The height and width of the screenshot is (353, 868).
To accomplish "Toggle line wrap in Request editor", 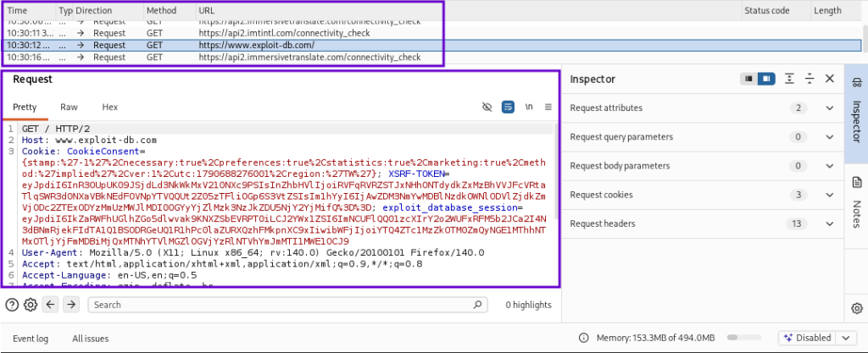I will [509, 108].
